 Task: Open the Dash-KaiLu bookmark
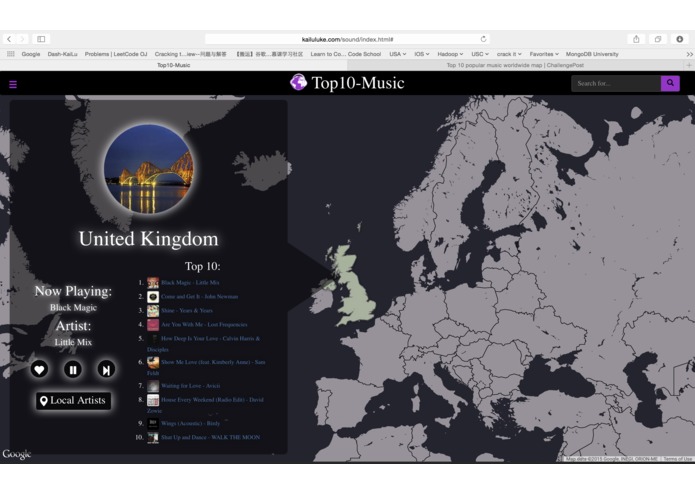click(x=62, y=54)
